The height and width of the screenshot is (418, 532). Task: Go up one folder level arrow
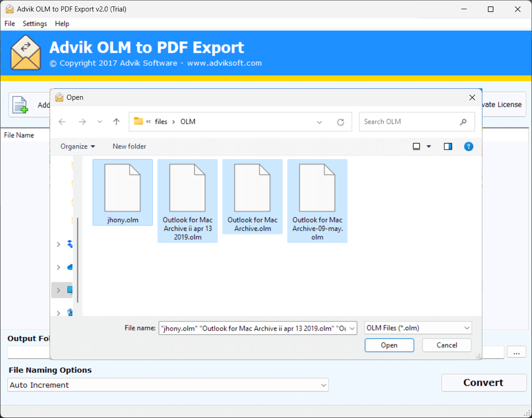116,121
